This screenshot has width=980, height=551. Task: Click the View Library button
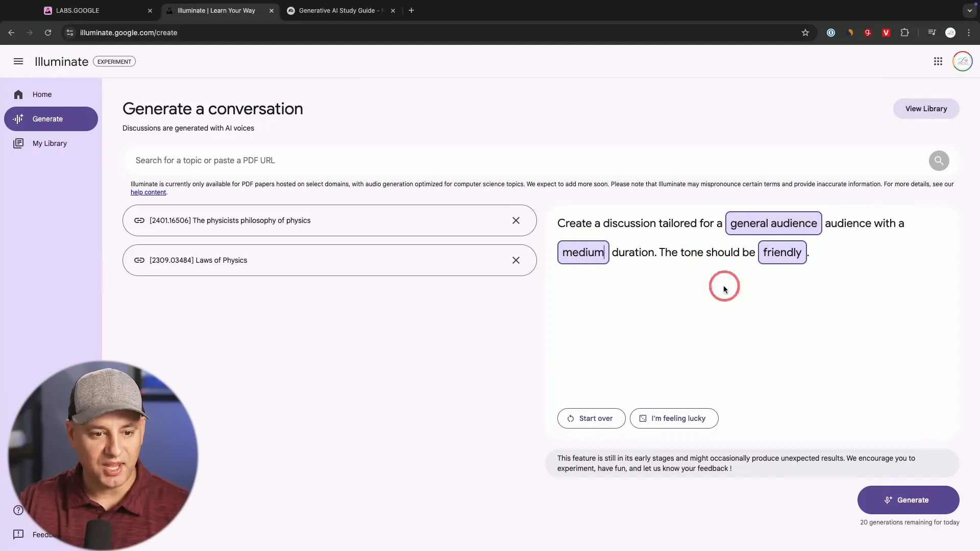(926, 109)
